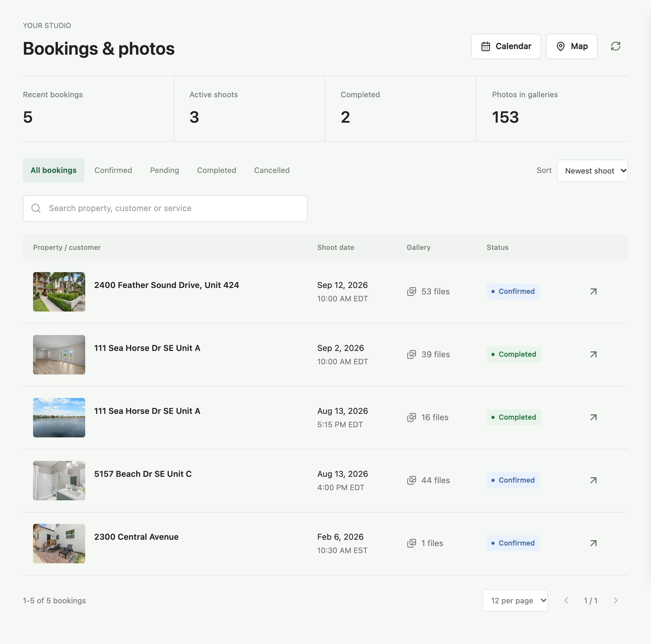
Task: Click the magnifier icon in the search box
Action: pyautogui.click(x=36, y=208)
